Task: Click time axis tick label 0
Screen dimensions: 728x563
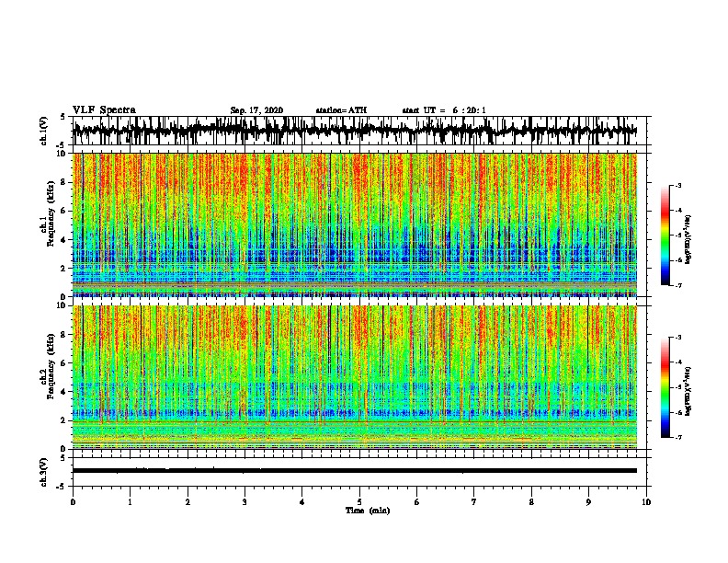Action: click(x=73, y=502)
